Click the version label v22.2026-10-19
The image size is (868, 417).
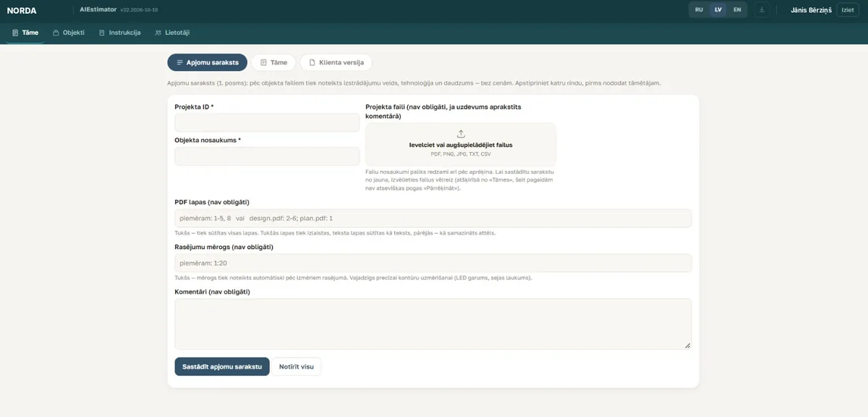[x=139, y=9]
